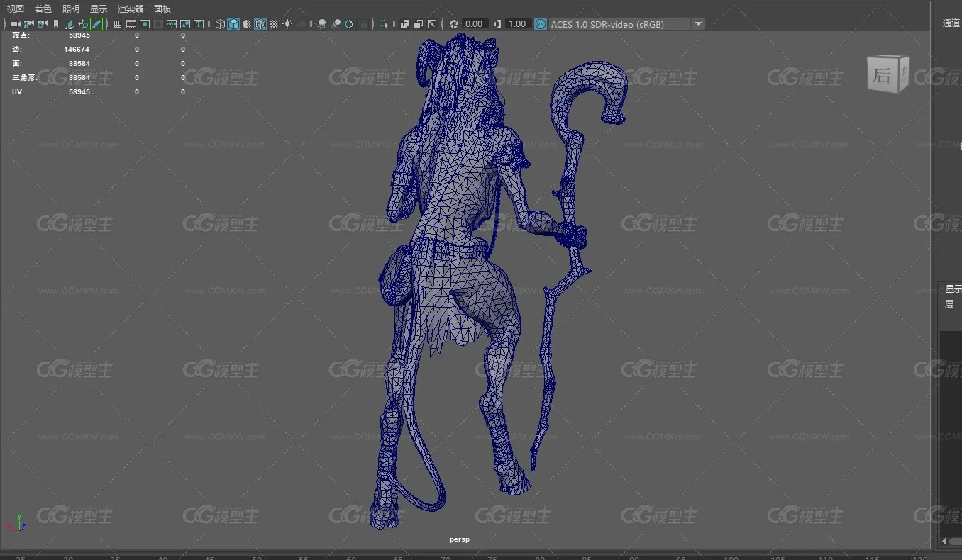Click the Select Camera icon
The width and height of the screenshot is (962, 560).
15,24
